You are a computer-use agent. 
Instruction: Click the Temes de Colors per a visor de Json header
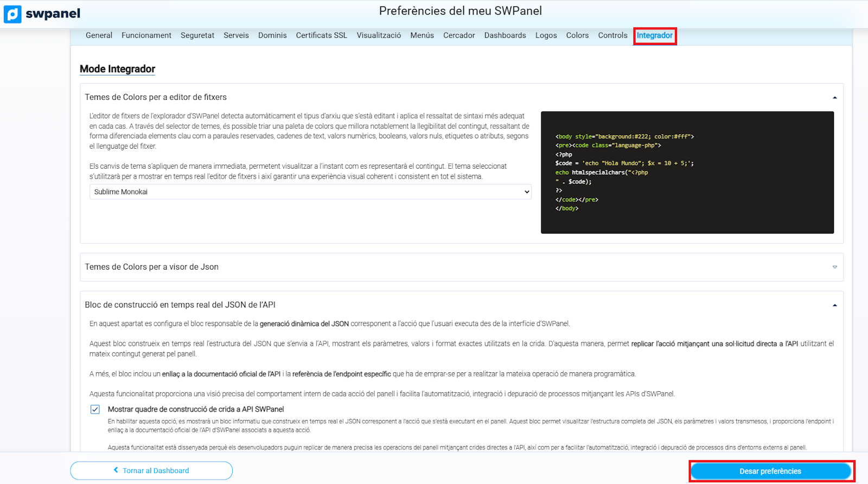152,267
